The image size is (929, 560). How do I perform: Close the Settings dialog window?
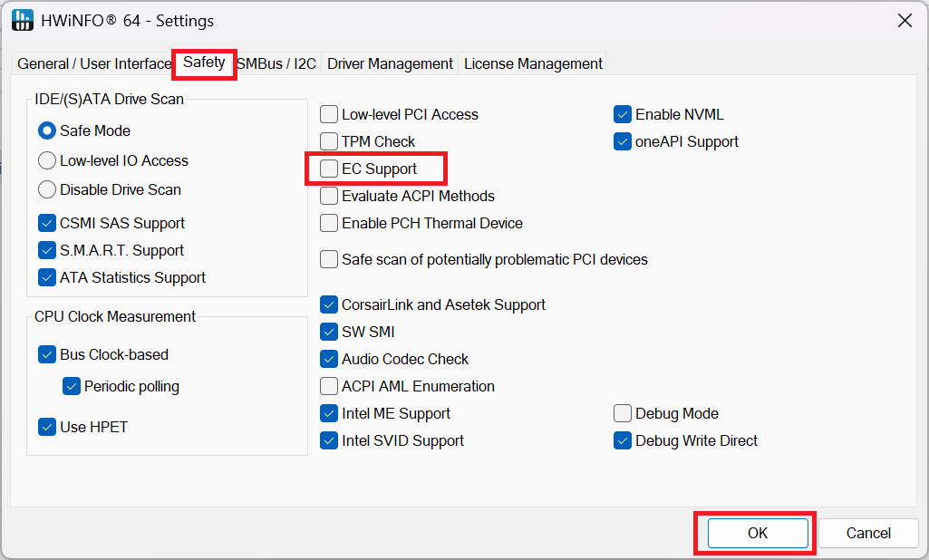pos(904,20)
